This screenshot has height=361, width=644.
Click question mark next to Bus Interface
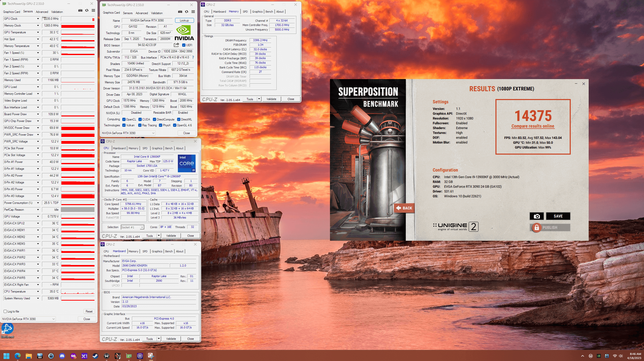click(193, 57)
